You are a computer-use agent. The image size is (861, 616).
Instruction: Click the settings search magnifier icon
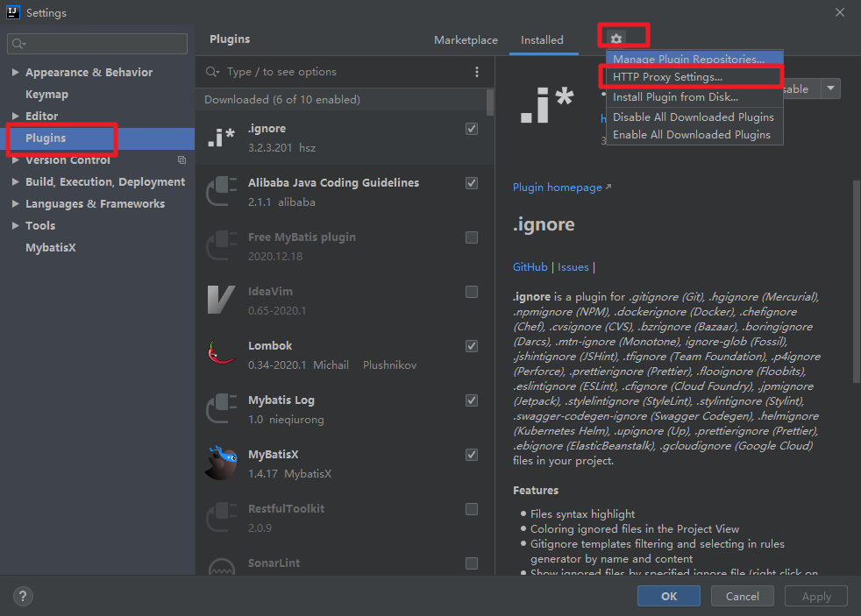(18, 44)
